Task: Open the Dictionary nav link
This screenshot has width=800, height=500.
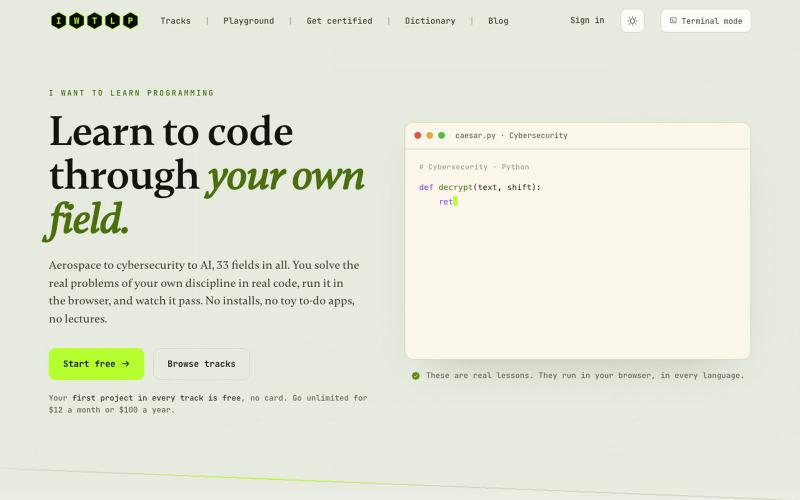Action: (430, 21)
